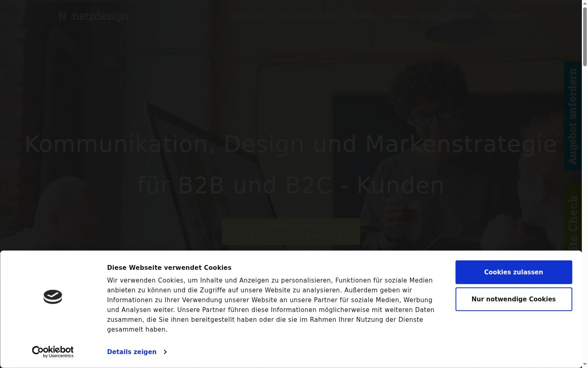Click the page's vertical scrollbar thumb
588x368 pixels.
click(585, 36)
